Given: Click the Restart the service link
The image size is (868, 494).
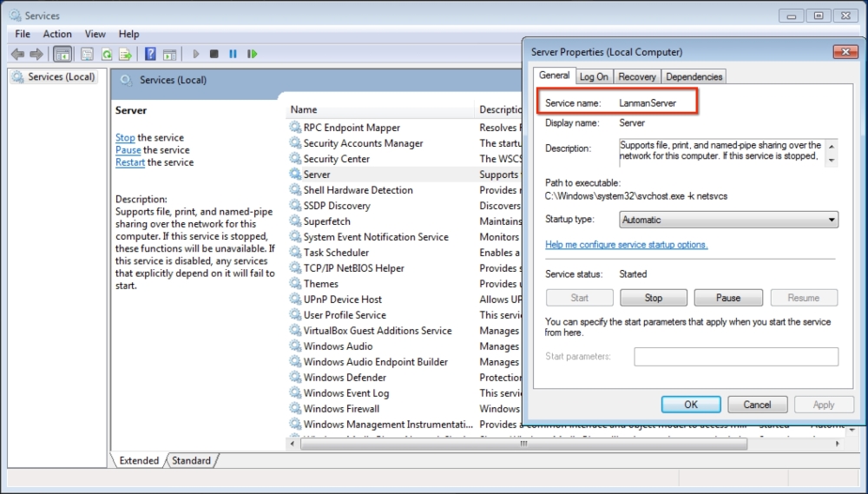Looking at the screenshot, I should [x=130, y=162].
